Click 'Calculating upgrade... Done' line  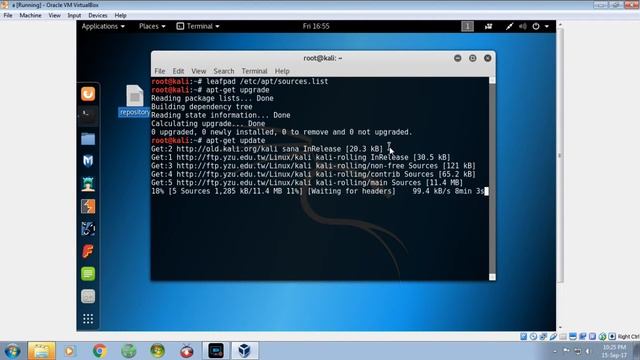click(x=208, y=124)
